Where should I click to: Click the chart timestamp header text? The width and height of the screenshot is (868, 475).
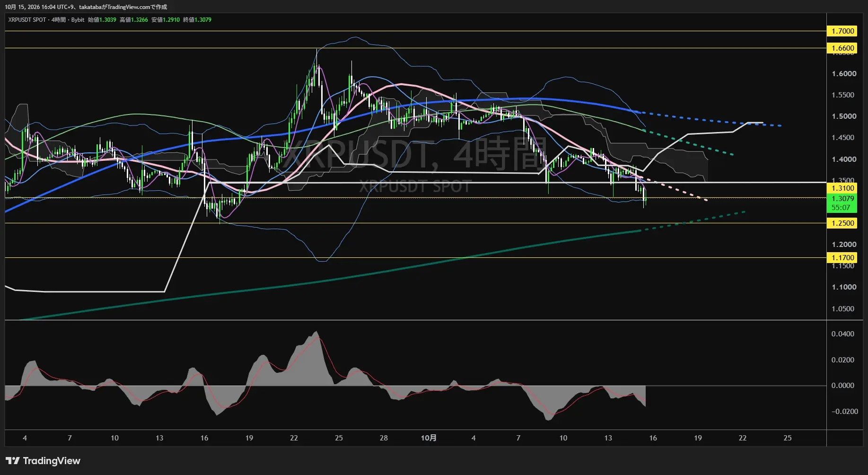pos(86,7)
